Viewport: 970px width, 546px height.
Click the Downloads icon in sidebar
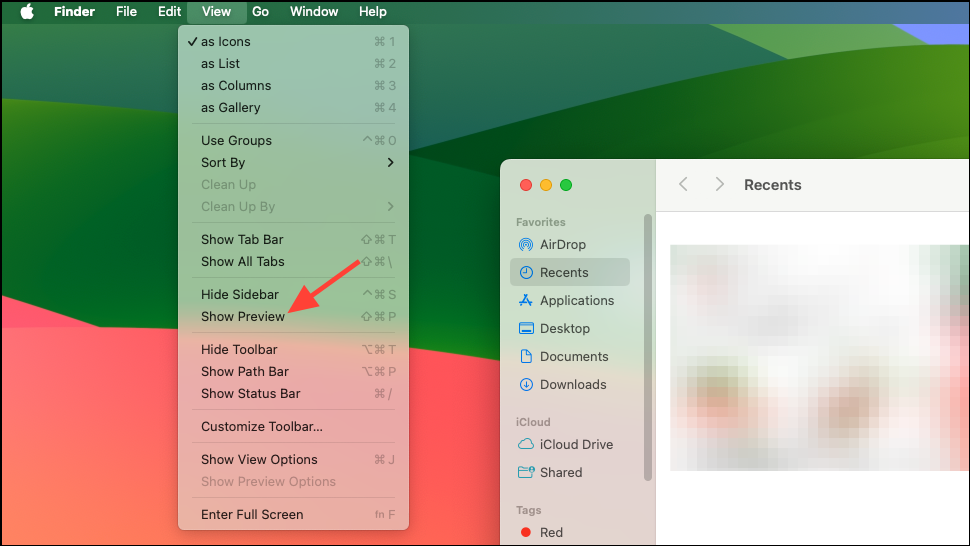(x=526, y=385)
